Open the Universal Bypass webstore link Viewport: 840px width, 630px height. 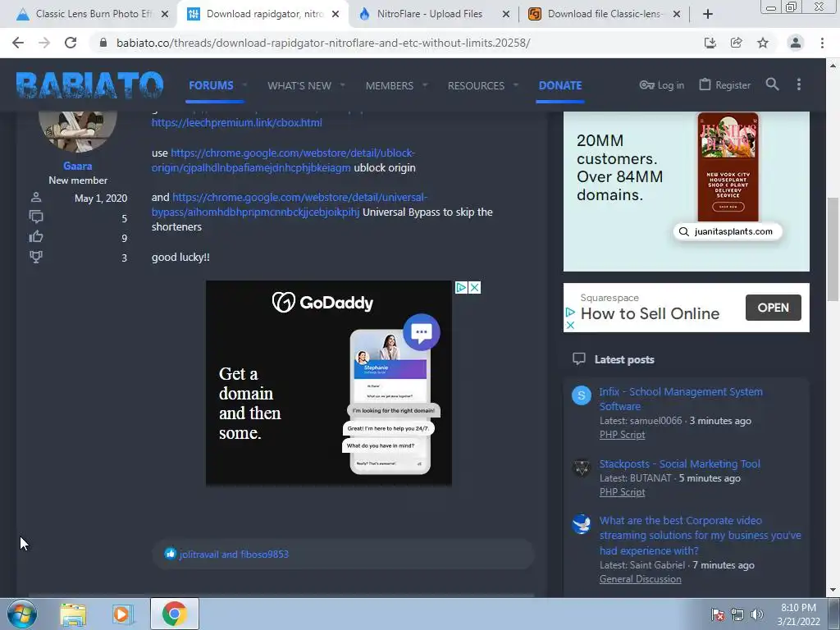coord(290,204)
